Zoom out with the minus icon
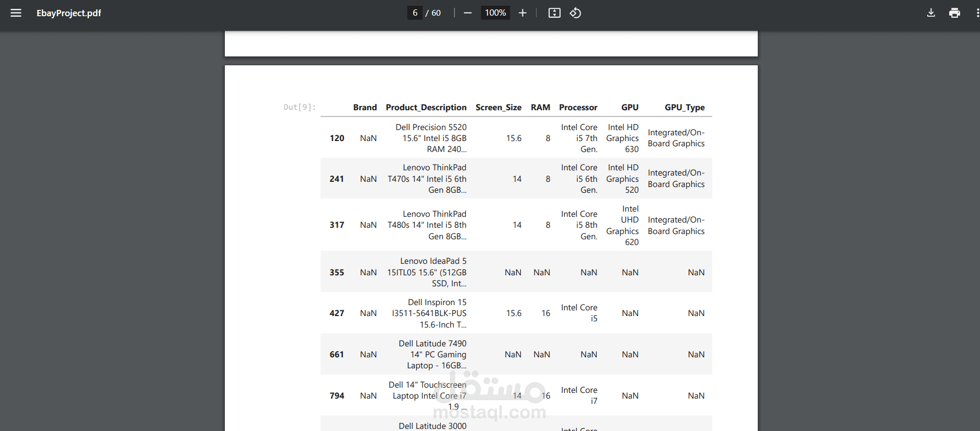Image resolution: width=980 pixels, height=431 pixels. pyautogui.click(x=468, y=13)
